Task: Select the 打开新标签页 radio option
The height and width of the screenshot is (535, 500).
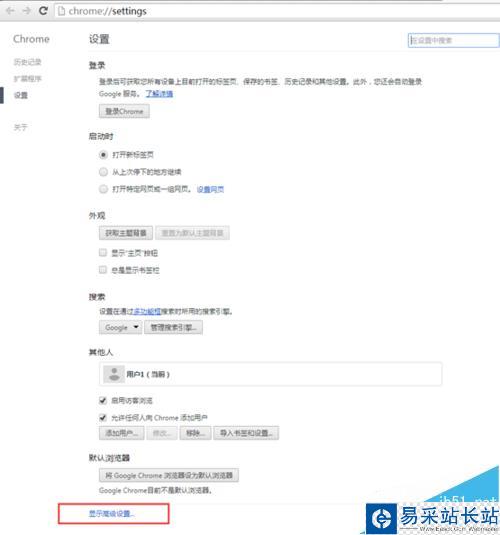Action: coord(103,155)
